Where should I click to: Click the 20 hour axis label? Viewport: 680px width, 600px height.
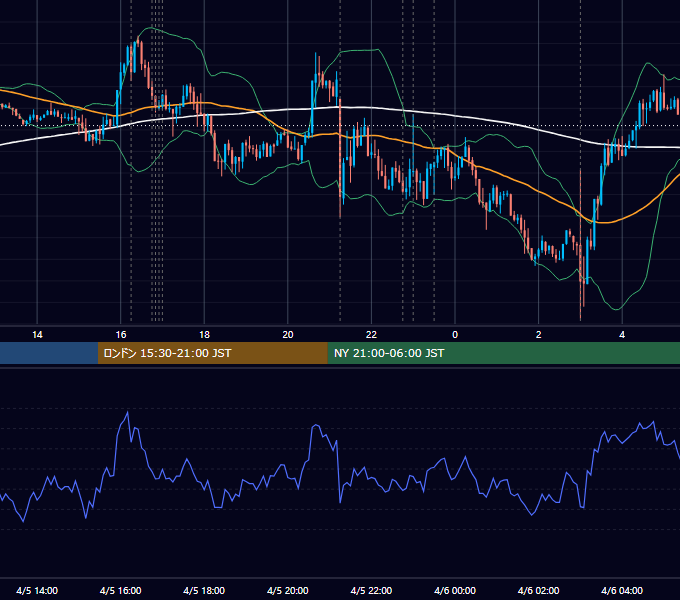288,335
